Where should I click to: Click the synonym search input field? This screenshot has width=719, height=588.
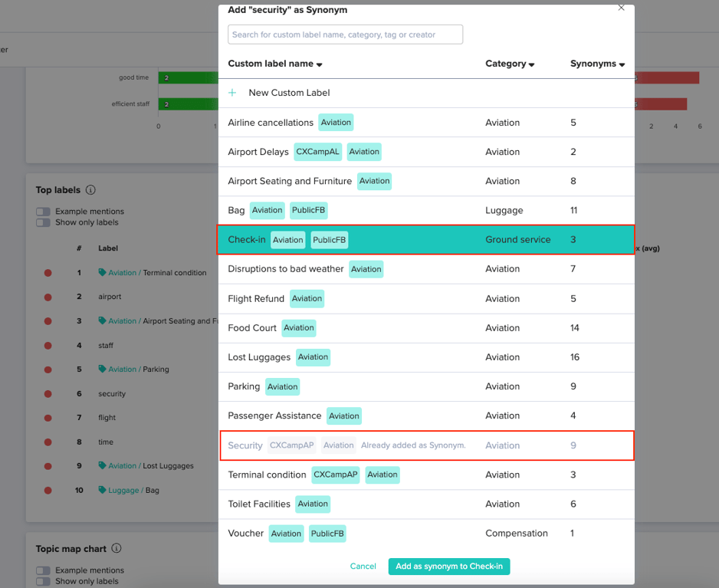pos(345,34)
